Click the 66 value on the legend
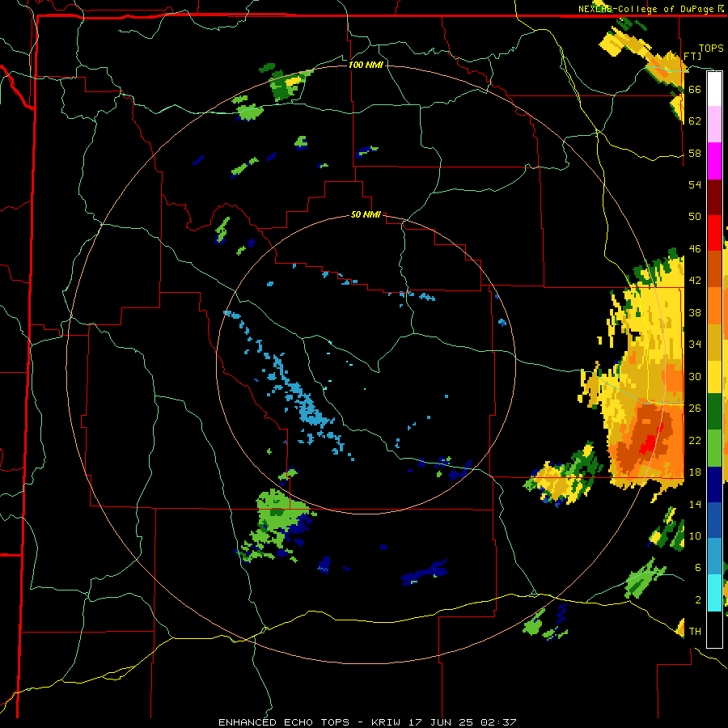The height and width of the screenshot is (728, 728). (695, 89)
